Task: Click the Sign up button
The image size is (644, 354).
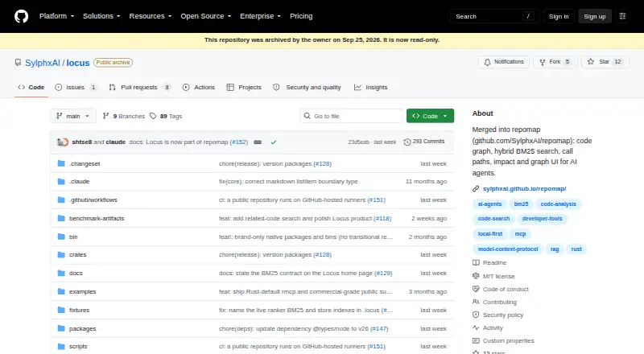Action: (x=595, y=16)
